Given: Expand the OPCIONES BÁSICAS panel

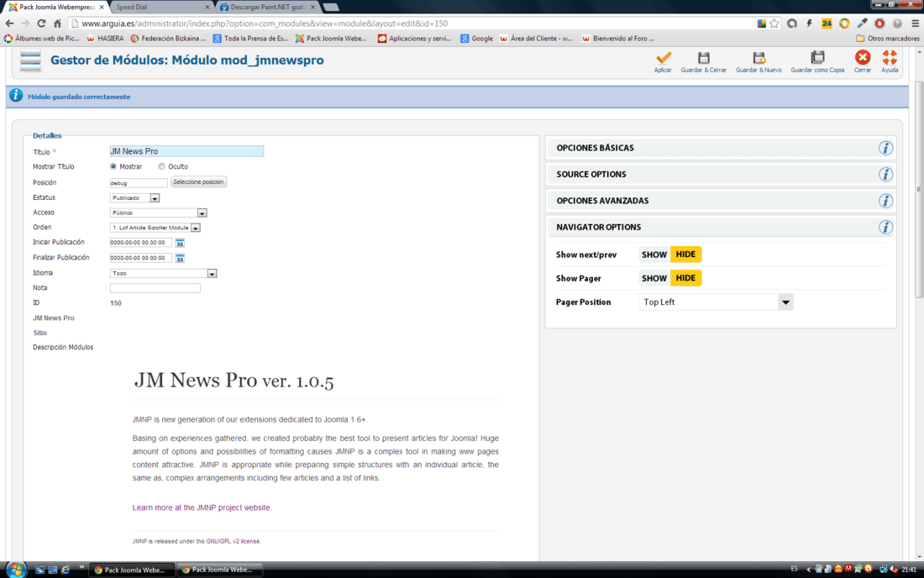Looking at the screenshot, I should (721, 148).
